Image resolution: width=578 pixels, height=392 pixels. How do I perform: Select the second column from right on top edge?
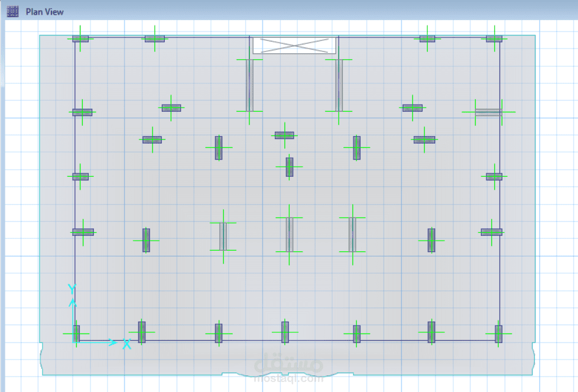pyautogui.click(x=427, y=38)
